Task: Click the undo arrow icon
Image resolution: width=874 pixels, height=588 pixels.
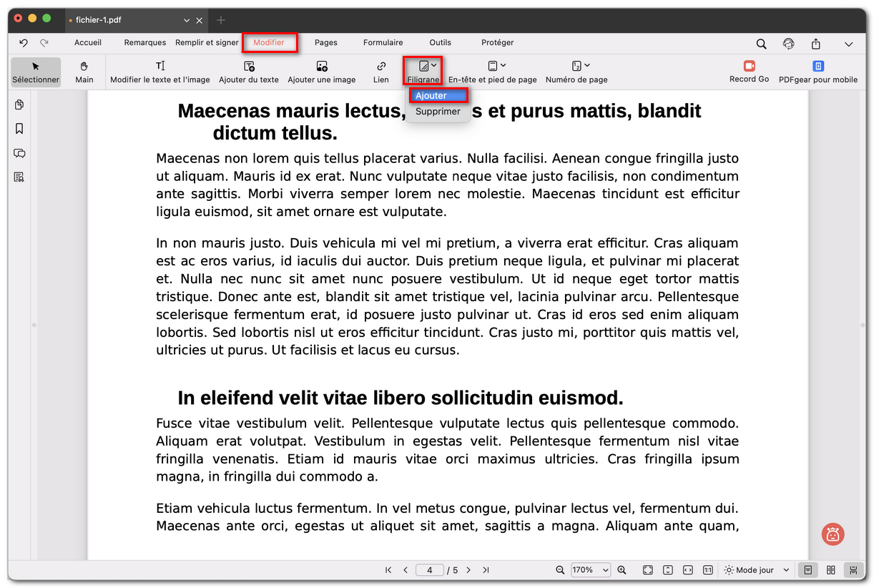Action: point(24,44)
